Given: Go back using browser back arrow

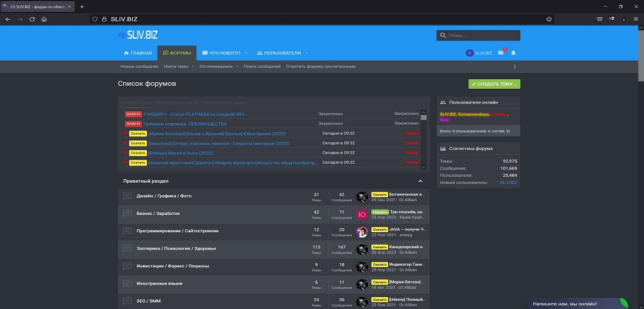Looking at the screenshot, I should point(8,19).
